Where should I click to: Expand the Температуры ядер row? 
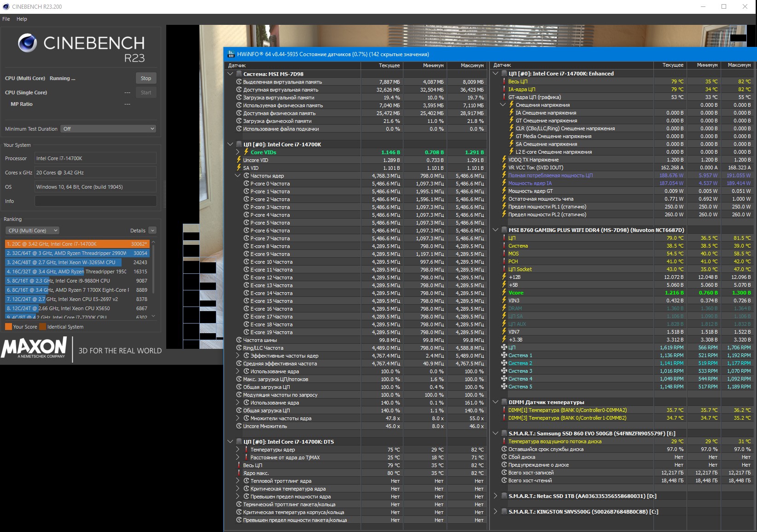click(238, 449)
